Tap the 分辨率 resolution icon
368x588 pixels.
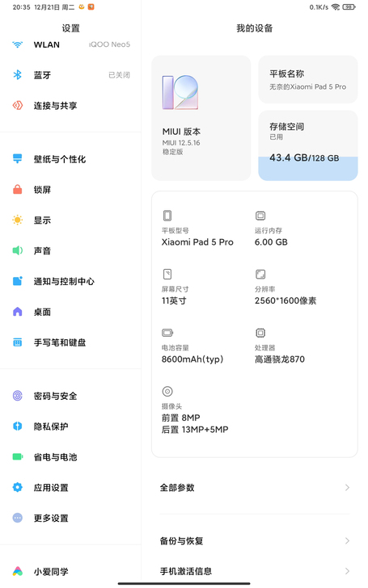pos(260,274)
